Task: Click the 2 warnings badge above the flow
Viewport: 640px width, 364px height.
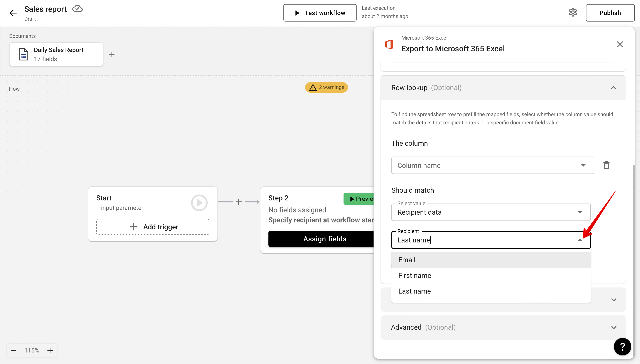Action: point(326,87)
